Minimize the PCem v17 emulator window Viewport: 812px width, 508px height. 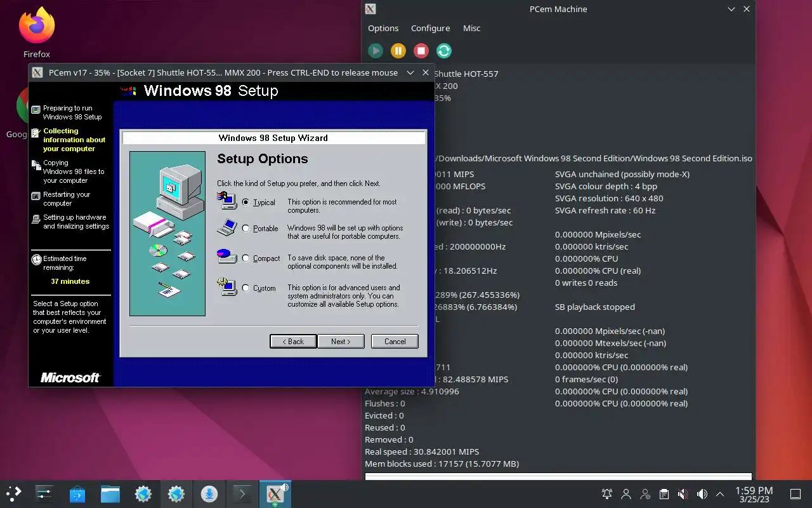pos(410,72)
